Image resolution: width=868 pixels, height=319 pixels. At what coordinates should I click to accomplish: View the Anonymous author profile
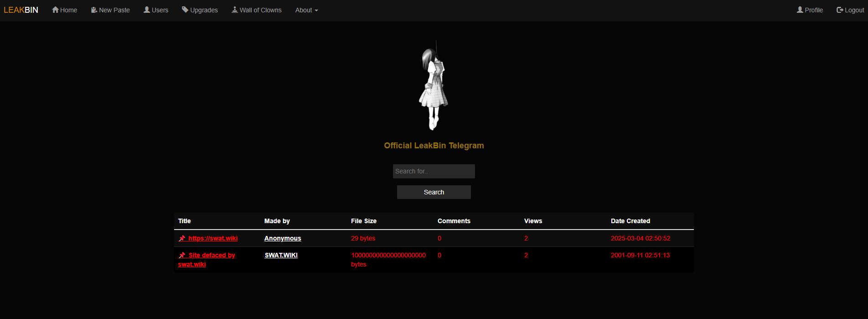coord(283,238)
